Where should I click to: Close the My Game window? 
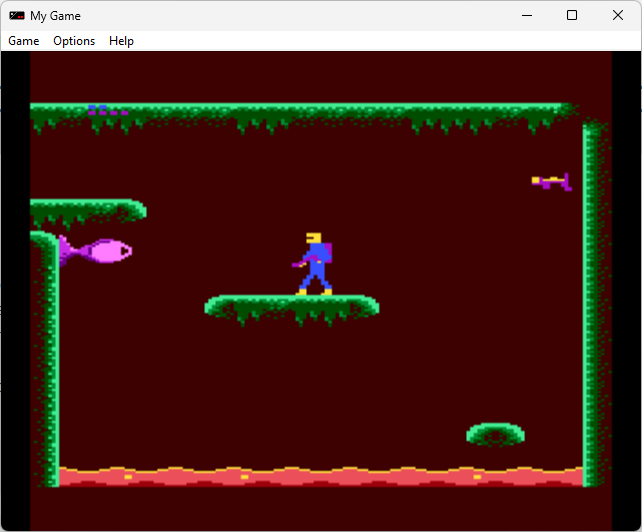[x=618, y=16]
